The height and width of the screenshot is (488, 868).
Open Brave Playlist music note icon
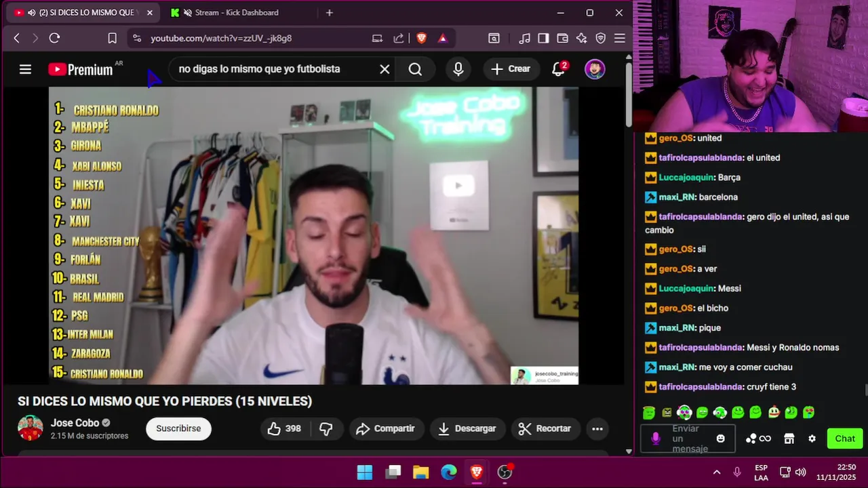tap(524, 39)
